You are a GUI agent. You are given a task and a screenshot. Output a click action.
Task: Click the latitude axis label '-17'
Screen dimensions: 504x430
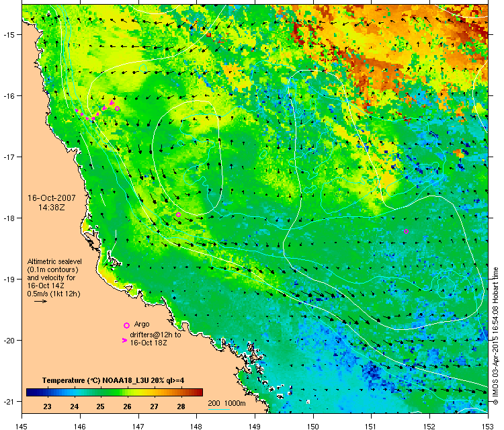pyautogui.click(x=8, y=157)
